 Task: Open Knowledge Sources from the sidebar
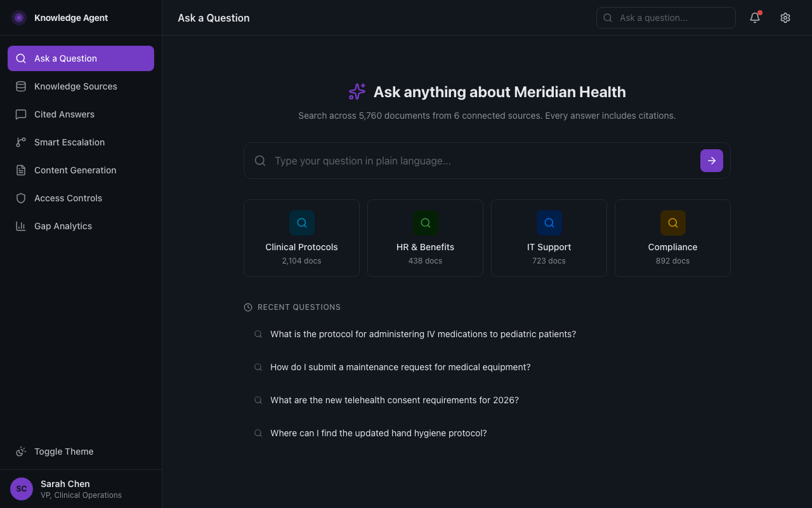[x=75, y=86]
